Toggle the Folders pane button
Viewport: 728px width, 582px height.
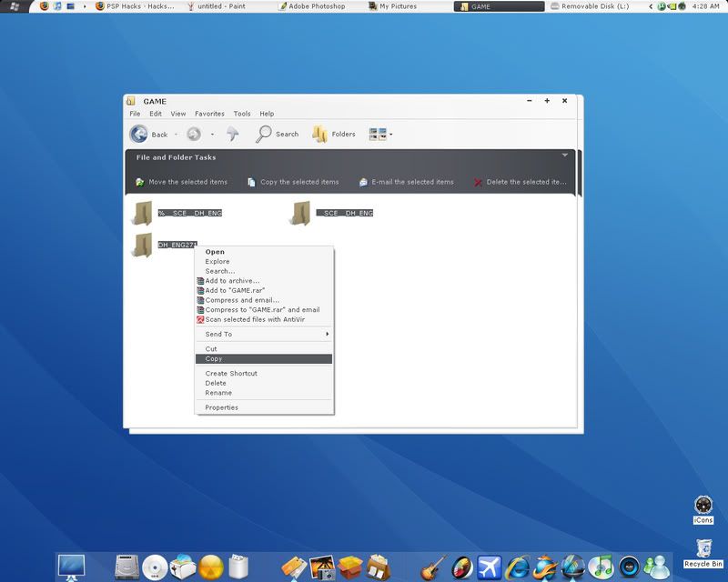pyautogui.click(x=333, y=134)
